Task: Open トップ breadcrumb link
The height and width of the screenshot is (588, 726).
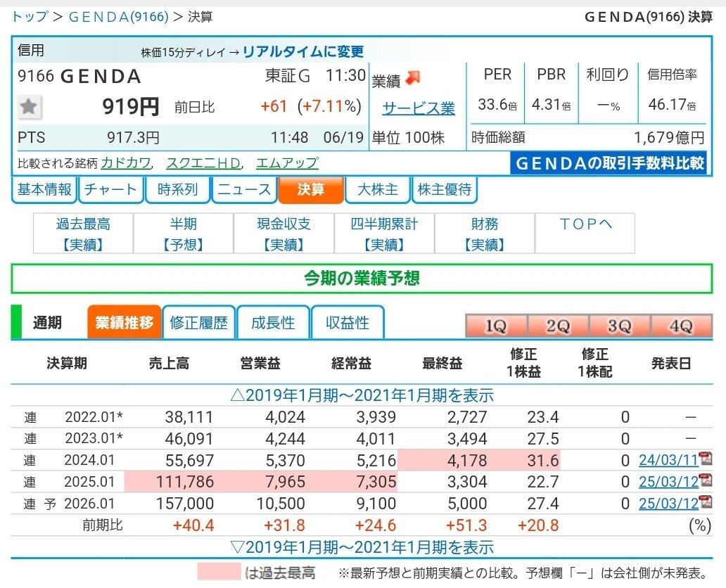Action: pos(30,17)
